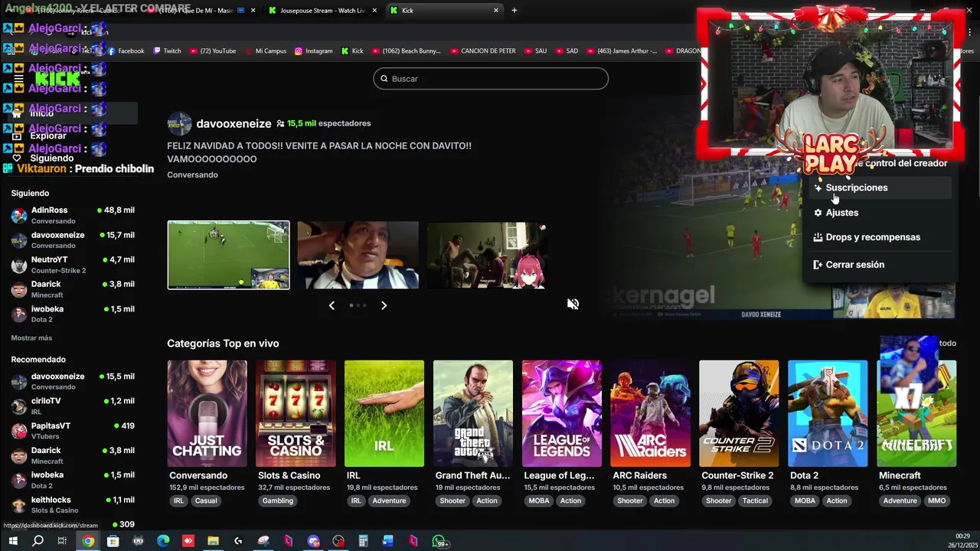
Task: Select the man in striped jersey thumbnail
Action: pos(358,255)
